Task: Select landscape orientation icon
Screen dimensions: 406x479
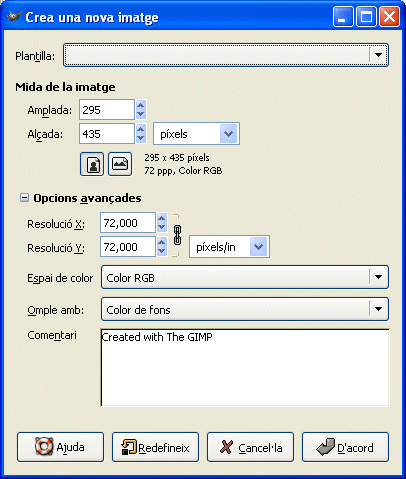Action: tap(120, 164)
